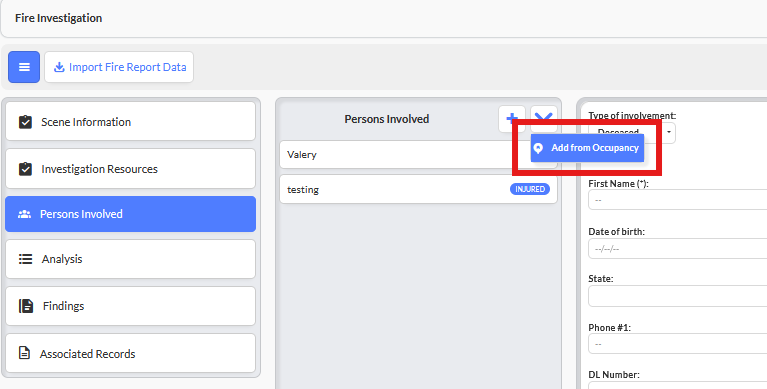Viewport: 767px width, 389px height.
Task: Open the State dropdown field
Action: tap(677, 296)
